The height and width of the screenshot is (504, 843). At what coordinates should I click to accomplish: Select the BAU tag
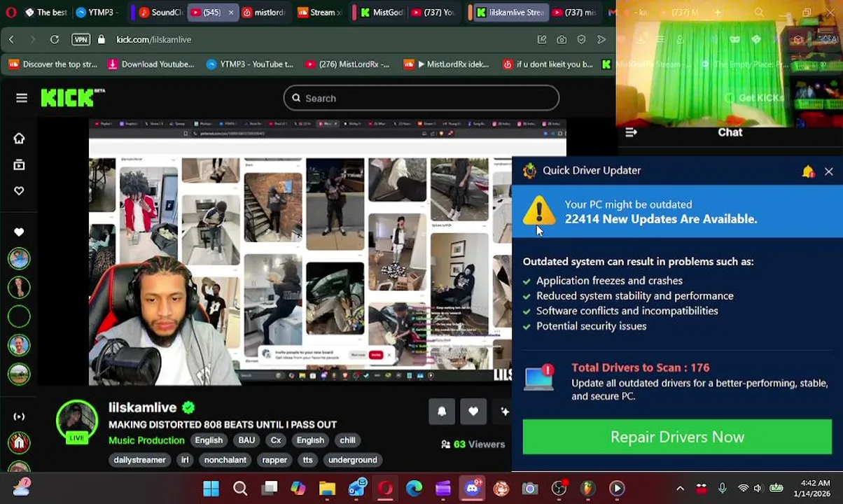(x=246, y=440)
